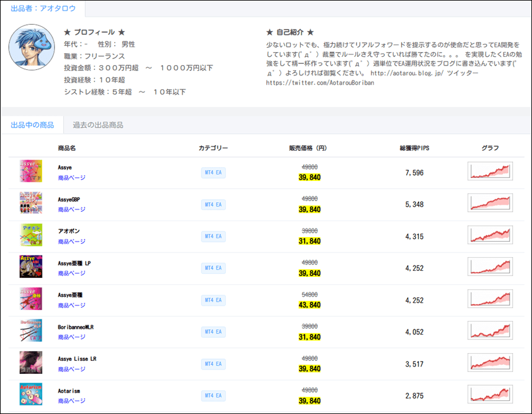
Task: Follow 商品ページ link under Aotarism
Action: point(72,401)
